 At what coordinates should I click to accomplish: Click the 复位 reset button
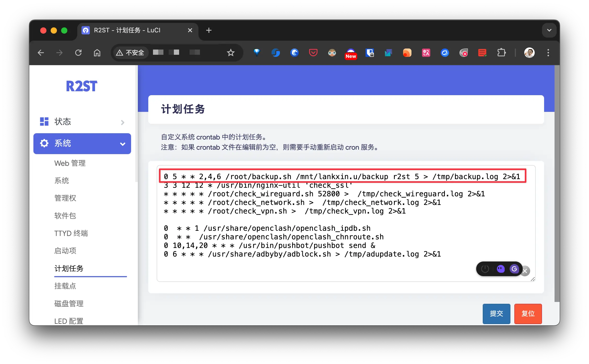point(528,313)
